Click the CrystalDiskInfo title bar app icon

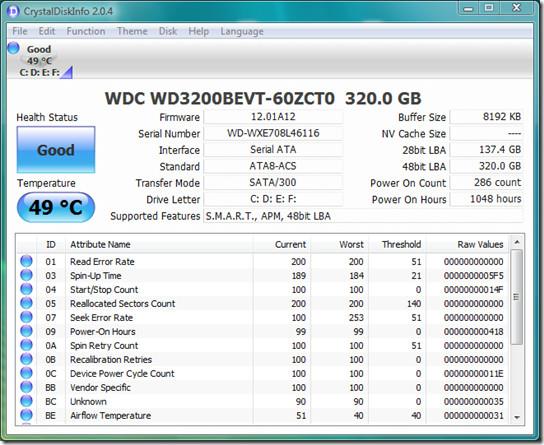[13, 11]
